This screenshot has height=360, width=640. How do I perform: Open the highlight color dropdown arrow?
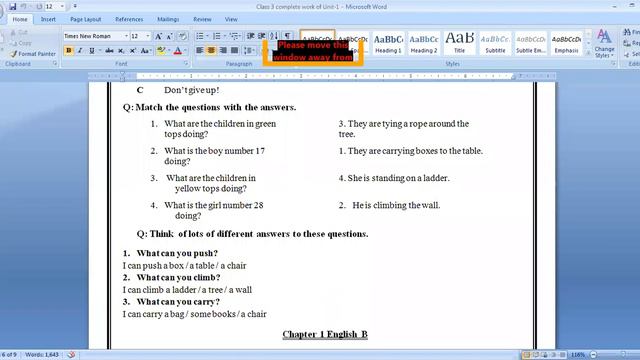169,51
